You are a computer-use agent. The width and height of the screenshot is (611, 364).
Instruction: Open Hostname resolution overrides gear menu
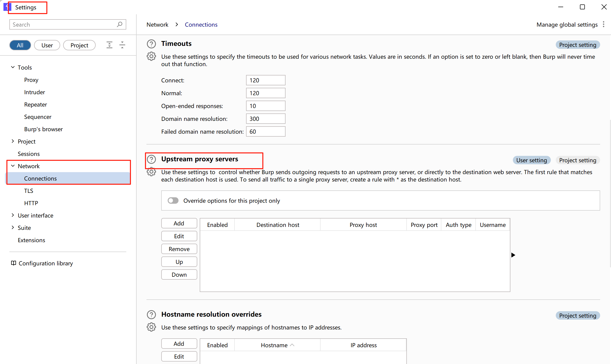[151, 327]
